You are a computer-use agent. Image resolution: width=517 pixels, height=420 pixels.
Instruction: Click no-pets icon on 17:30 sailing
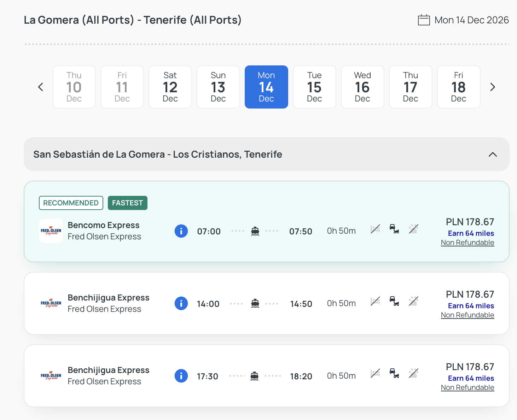[413, 373]
